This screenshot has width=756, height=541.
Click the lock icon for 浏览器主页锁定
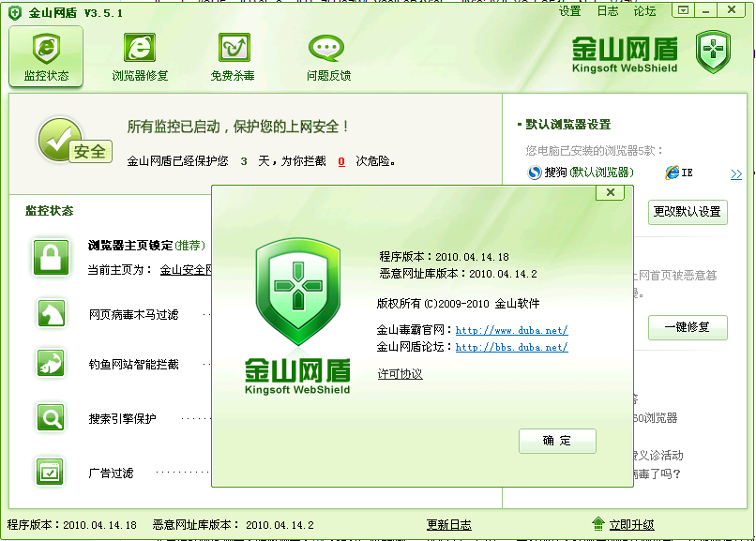click(51, 257)
